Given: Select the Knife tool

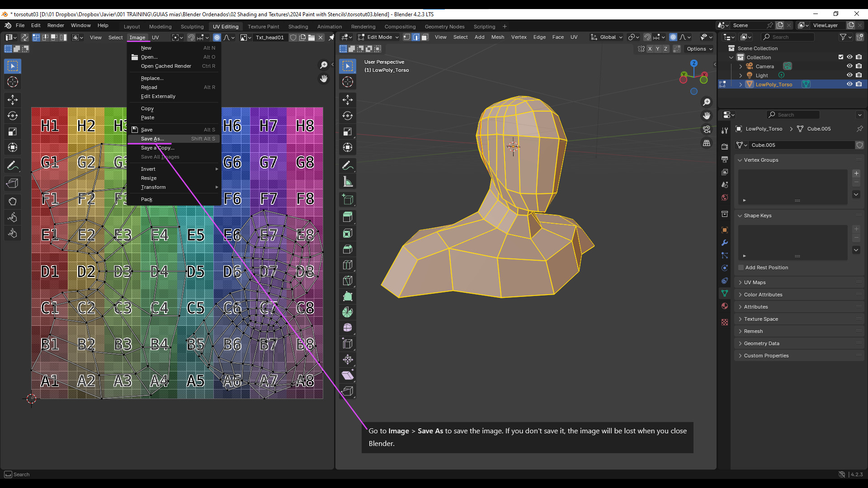Looking at the screenshot, I should (x=348, y=281).
